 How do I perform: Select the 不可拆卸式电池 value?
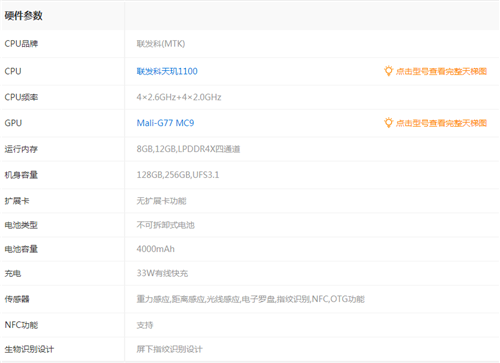coord(165,225)
